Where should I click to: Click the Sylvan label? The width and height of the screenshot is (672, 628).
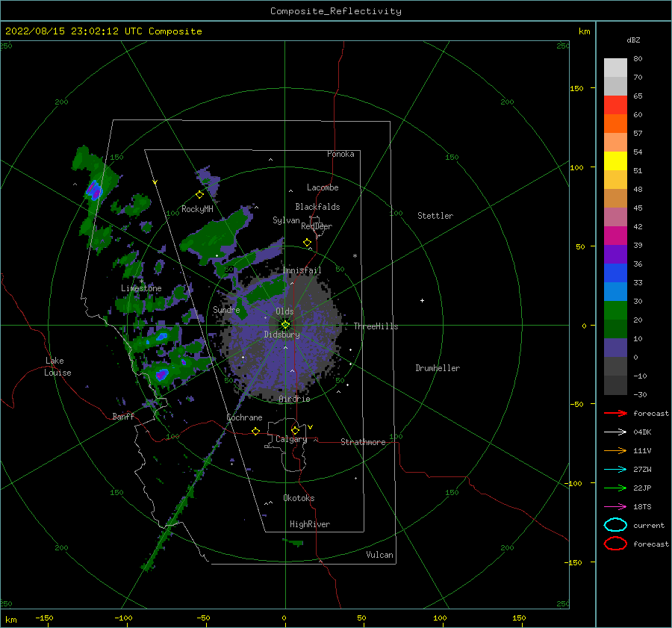286,220
